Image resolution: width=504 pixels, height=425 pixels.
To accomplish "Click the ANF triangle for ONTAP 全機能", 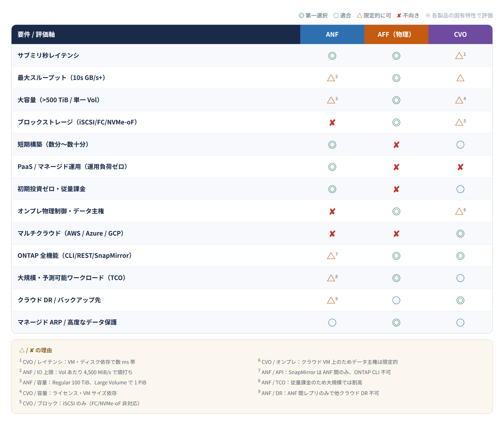I will [331, 256].
